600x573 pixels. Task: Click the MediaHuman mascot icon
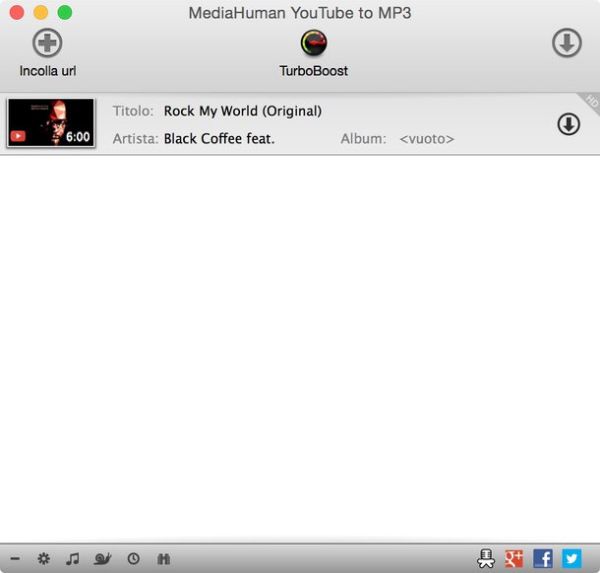point(486,559)
